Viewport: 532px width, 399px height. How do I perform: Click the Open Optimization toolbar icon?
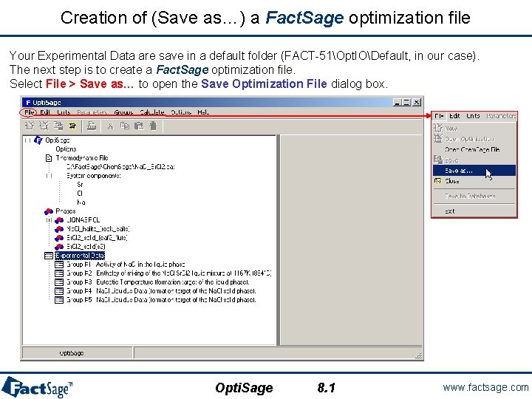click(x=44, y=126)
